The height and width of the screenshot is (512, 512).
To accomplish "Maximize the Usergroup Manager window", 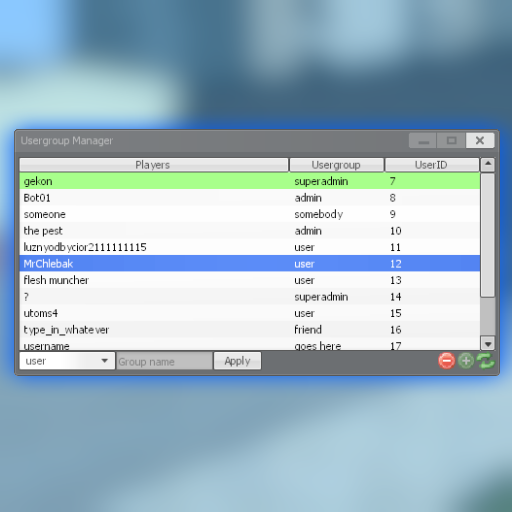I will [452, 141].
